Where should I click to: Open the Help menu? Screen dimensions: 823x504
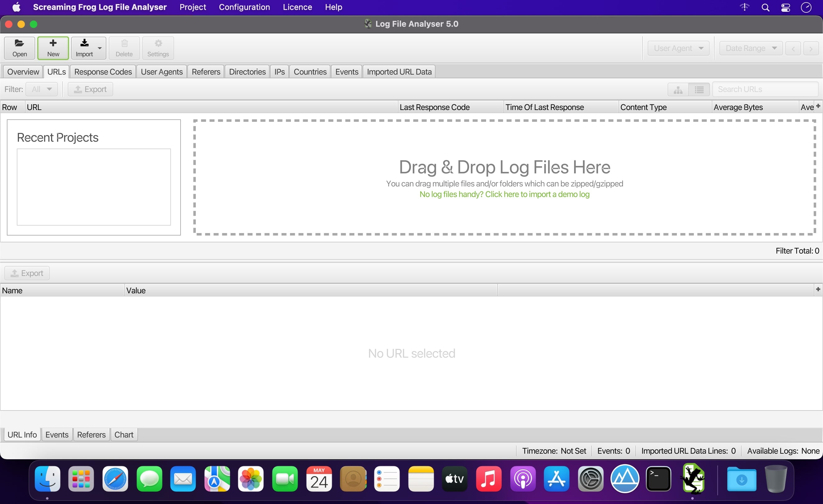coord(333,7)
